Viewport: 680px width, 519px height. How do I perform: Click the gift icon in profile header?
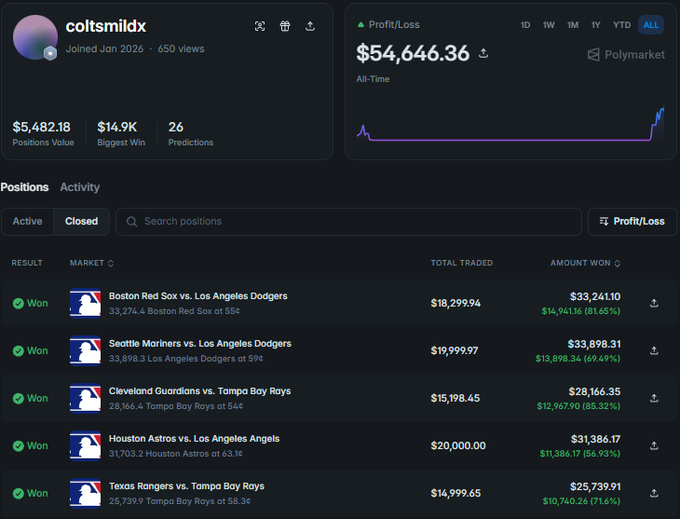[x=285, y=26]
